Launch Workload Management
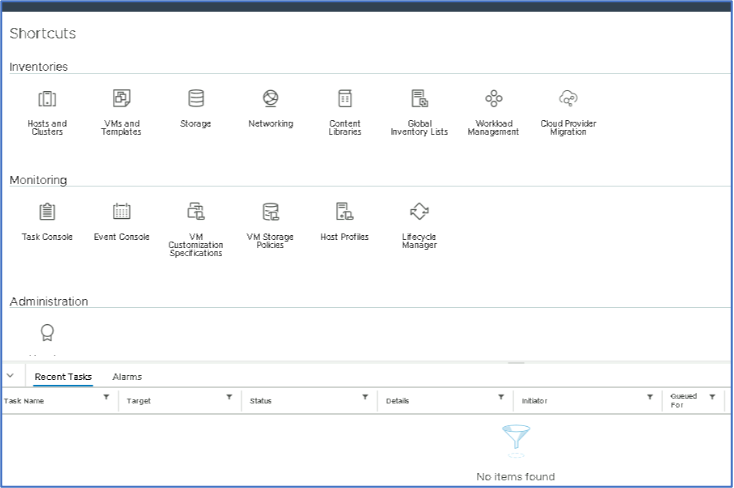734x488 pixels. pos(493,99)
